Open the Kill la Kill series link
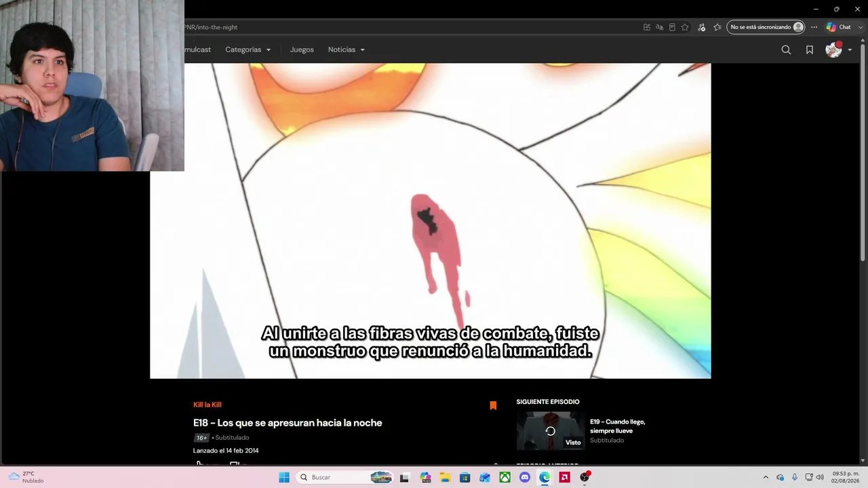 [208, 405]
